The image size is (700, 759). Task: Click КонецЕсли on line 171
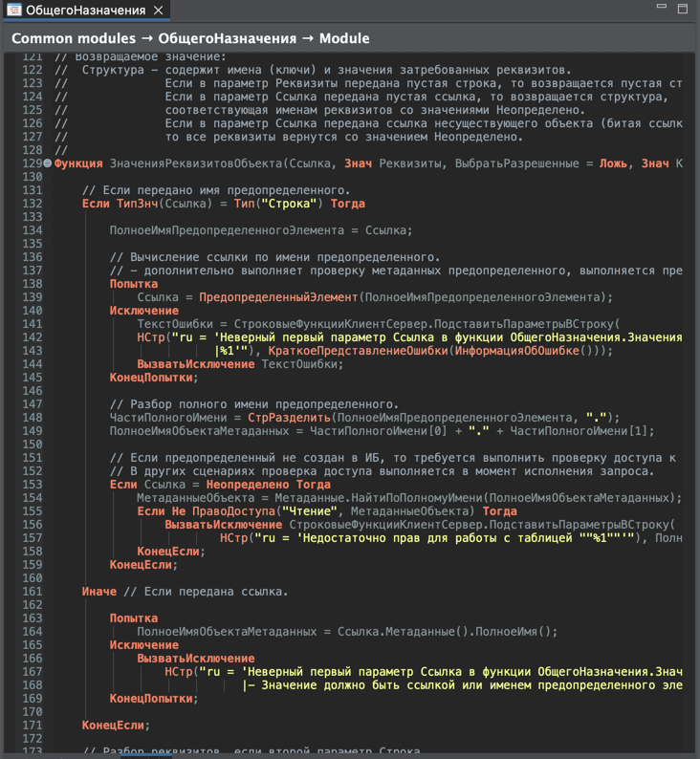pyautogui.click(x=113, y=726)
